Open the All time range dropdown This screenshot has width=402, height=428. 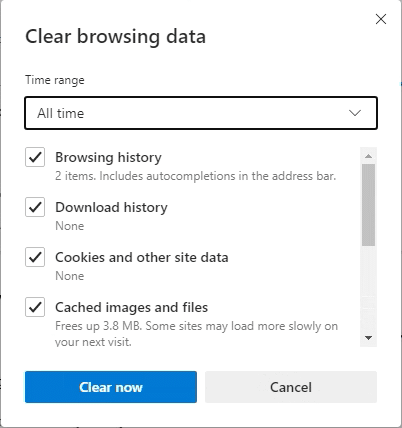(x=201, y=113)
